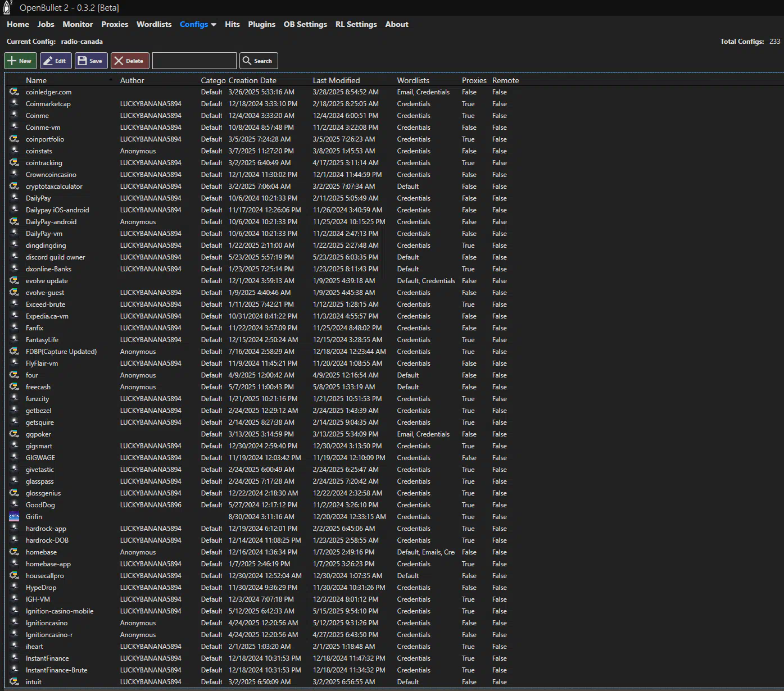
Task: Click the intuit config icon
Action: click(14, 681)
